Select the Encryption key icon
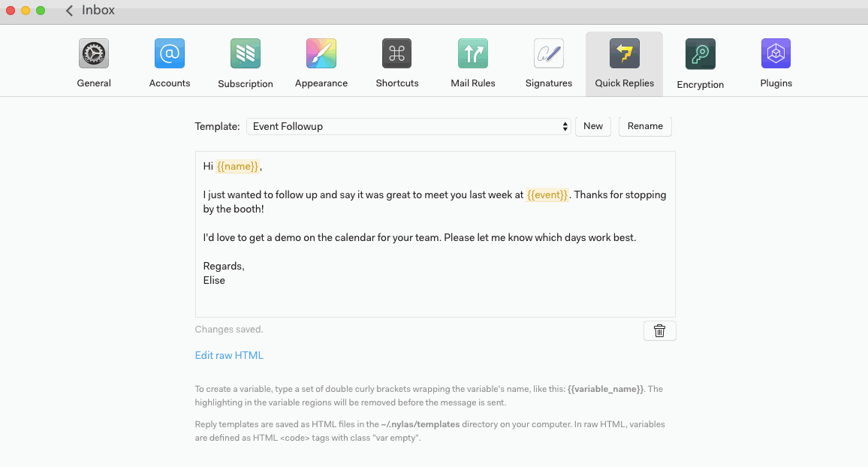868x467 pixels. [x=700, y=55]
